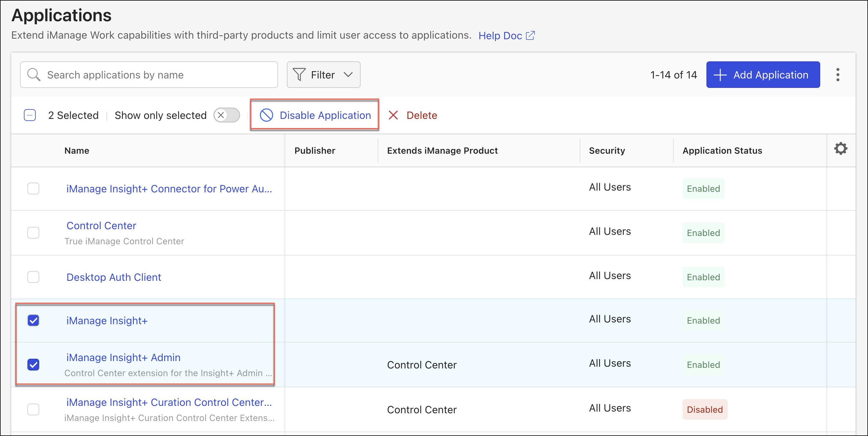This screenshot has height=436, width=868.
Task: Open iManage Insight+ Curation Control Center link
Action: [x=169, y=402]
